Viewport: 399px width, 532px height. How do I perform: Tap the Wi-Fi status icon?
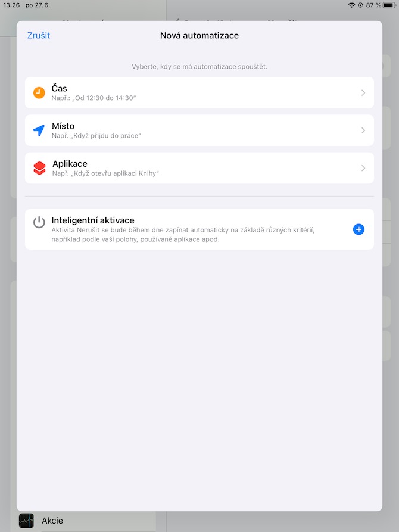click(x=351, y=5)
